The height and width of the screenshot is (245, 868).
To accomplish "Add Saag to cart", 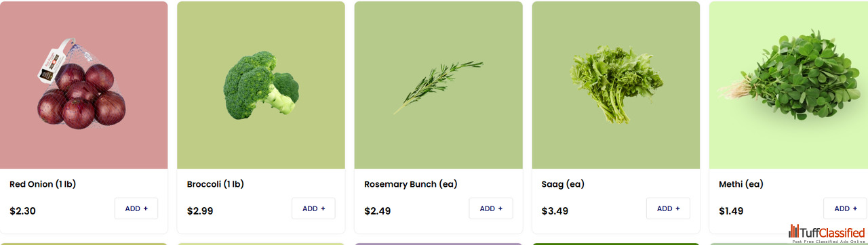I will point(668,208).
